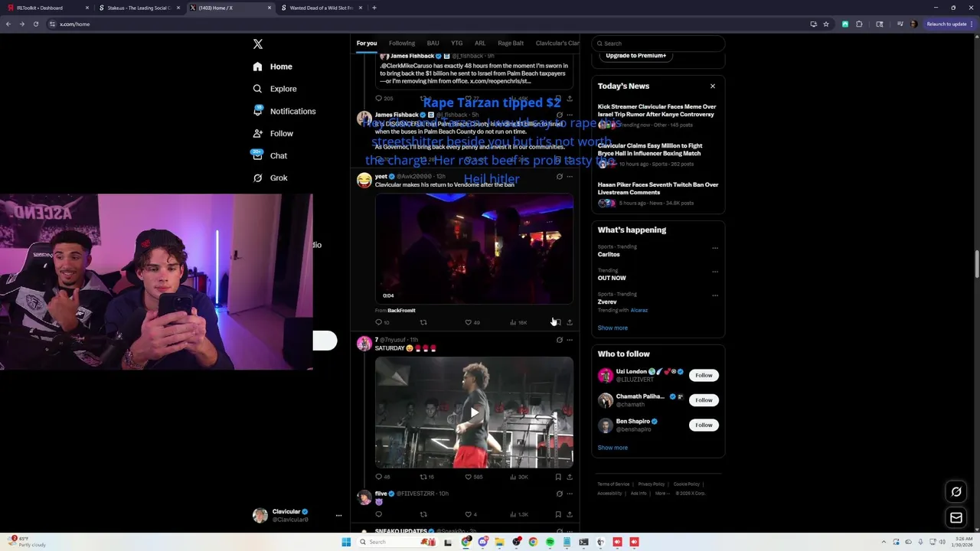Select the For you timeline tab
The image size is (980, 551).
coord(367,44)
